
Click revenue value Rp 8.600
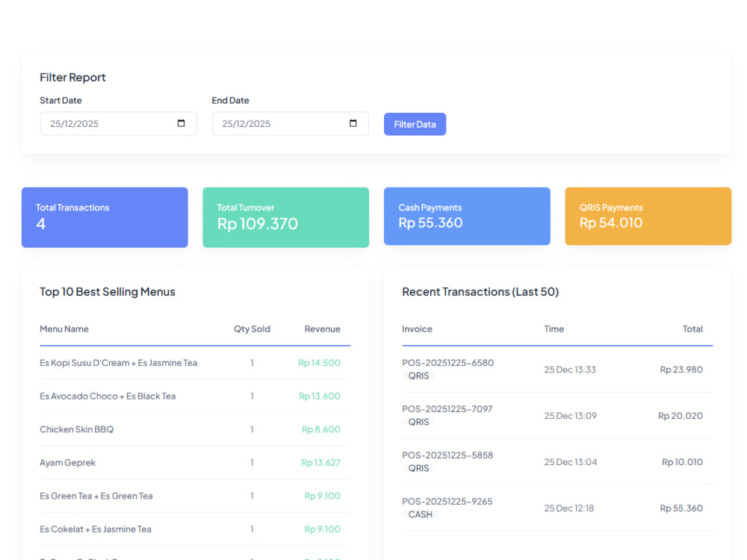(321, 429)
